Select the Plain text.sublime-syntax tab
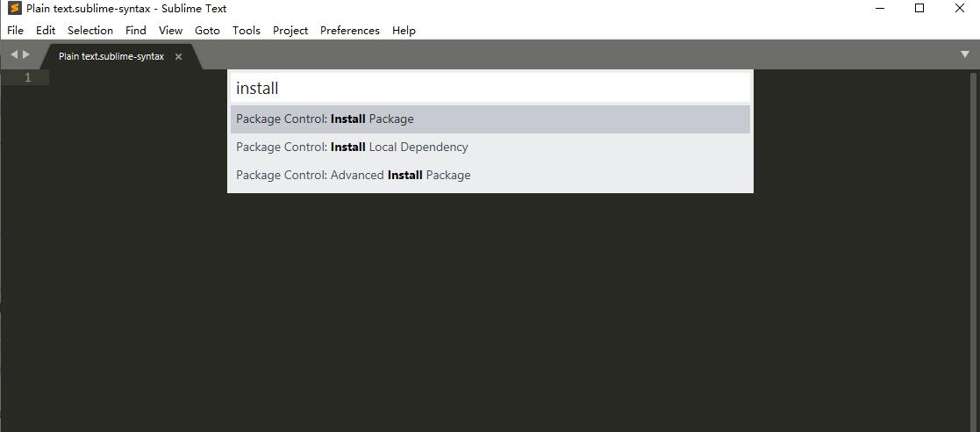The height and width of the screenshot is (432, 980). 111,56
